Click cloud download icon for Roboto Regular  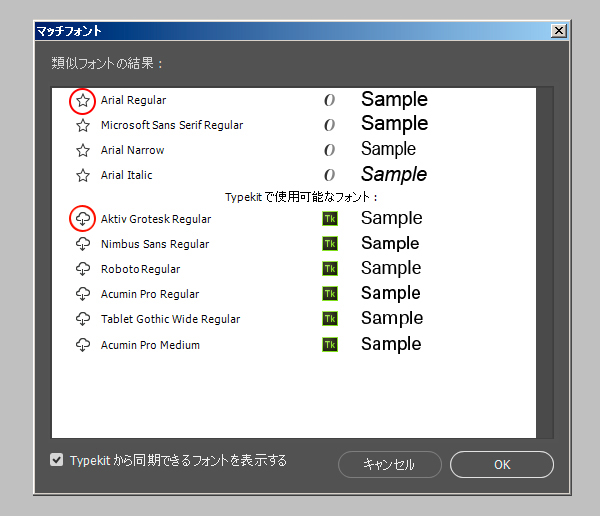pos(83,269)
